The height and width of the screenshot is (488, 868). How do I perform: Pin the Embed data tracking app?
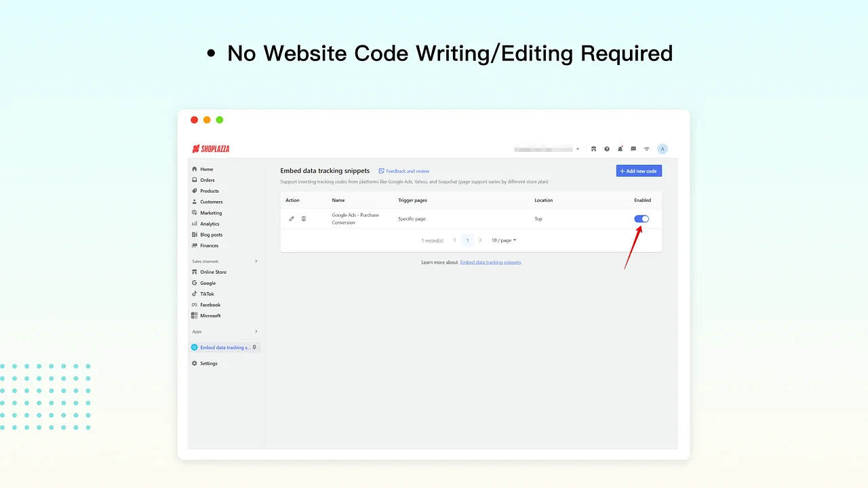pyautogui.click(x=254, y=347)
